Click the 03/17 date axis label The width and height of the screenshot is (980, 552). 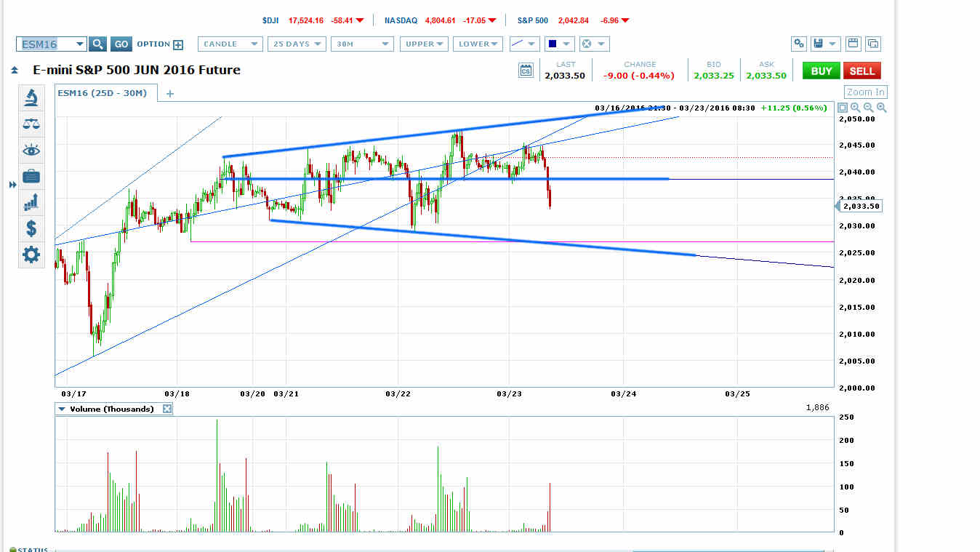pyautogui.click(x=73, y=393)
